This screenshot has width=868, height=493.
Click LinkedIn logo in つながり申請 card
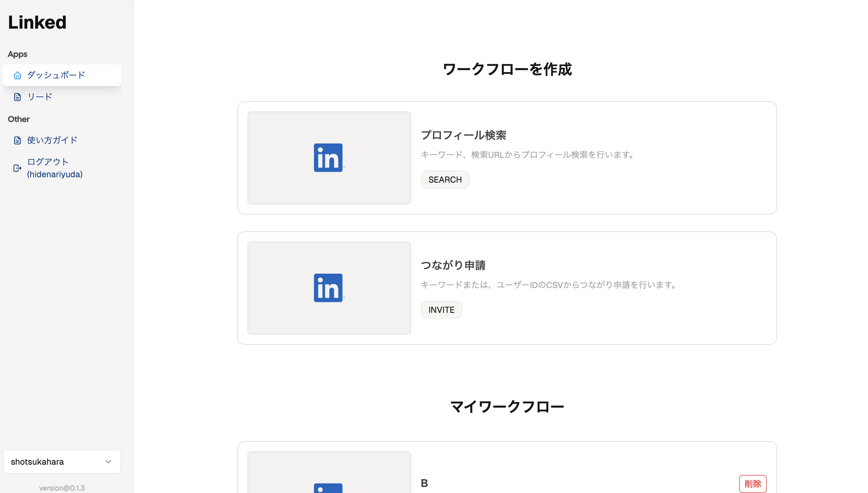[328, 288]
